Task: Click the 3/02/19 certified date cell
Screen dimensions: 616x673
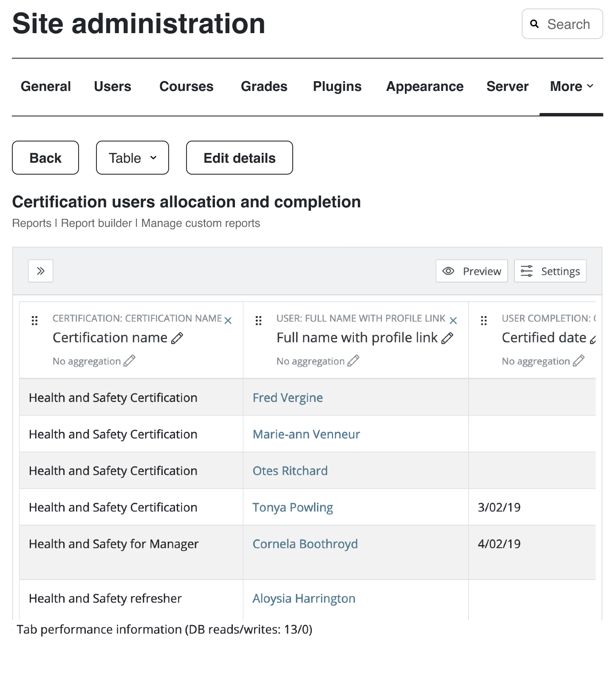Action: [532, 507]
